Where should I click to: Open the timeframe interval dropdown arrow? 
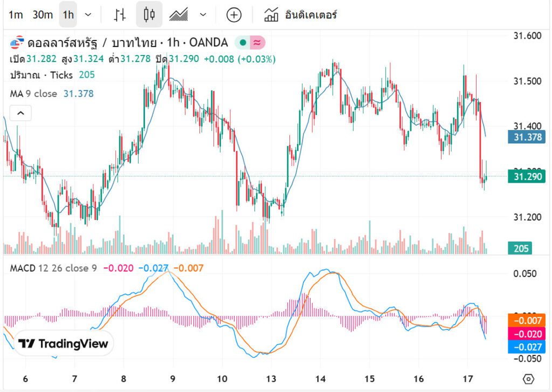pyautogui.click(x=88, y=15)
